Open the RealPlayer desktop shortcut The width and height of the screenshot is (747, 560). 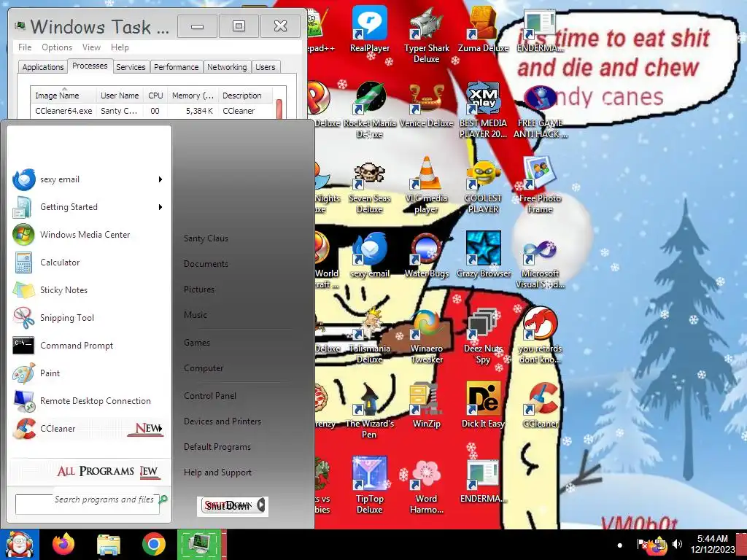[x=370, y=29]
